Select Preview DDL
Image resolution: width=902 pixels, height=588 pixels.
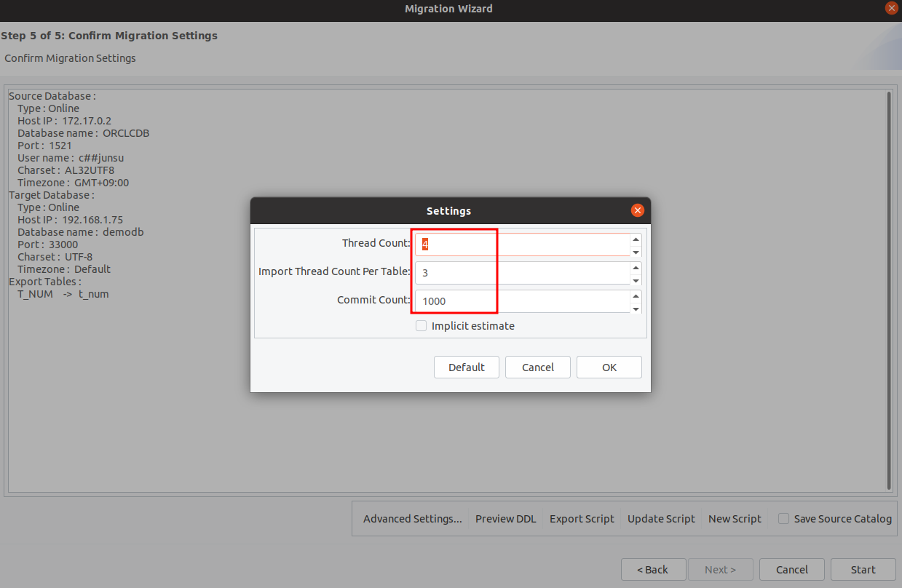click(505, 519)
